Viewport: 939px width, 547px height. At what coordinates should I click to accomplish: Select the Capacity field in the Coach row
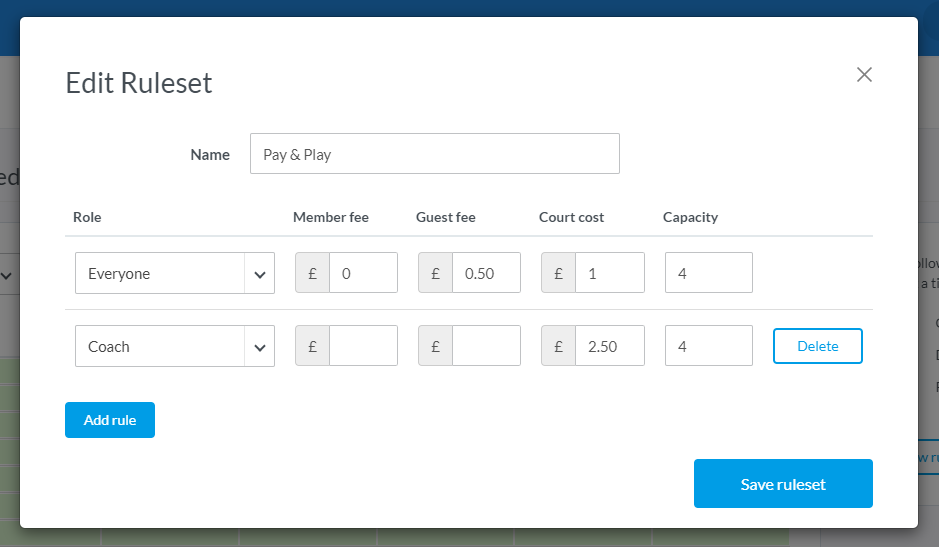(708, 346)
